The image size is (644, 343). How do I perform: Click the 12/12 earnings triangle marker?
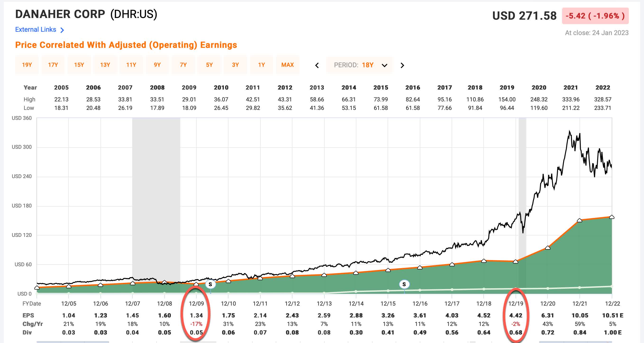coord(292,276)
